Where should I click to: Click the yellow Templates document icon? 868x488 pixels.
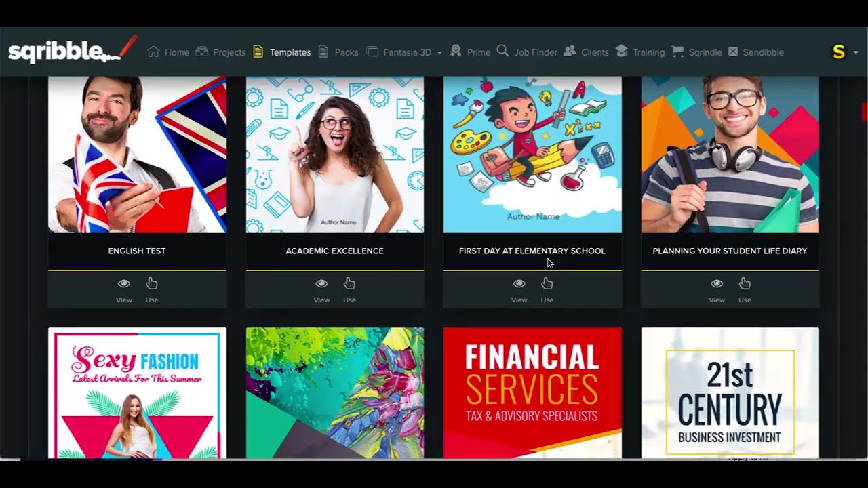pyautogui.click(x=258, y=52)
